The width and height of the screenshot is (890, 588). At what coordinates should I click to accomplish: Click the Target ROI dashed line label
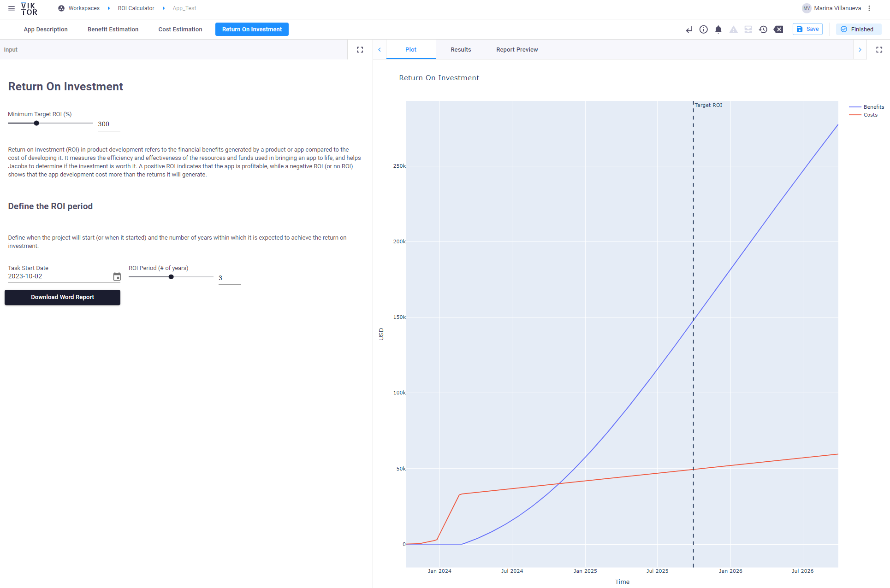tap(708, 105)
